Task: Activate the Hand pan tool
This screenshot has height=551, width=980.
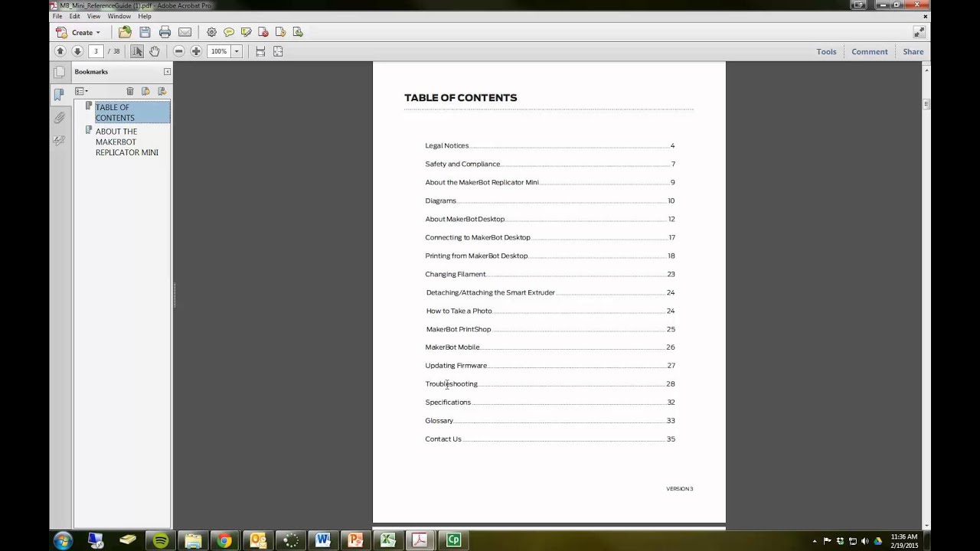Action: [154, 51]
